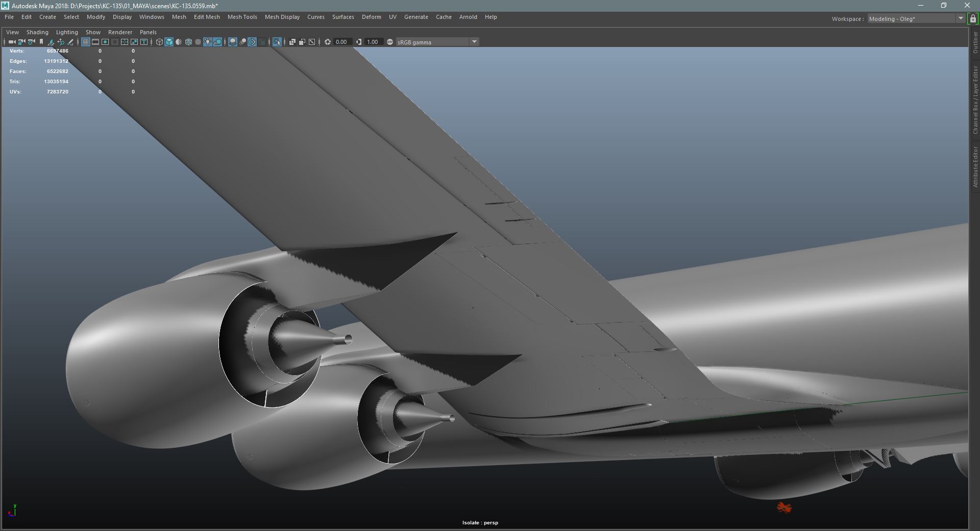Image resolution: width=980 pixels, height=531 pixels.
Task: Open Camera Attributes from the panel toolbar
Action: point(32,42)
